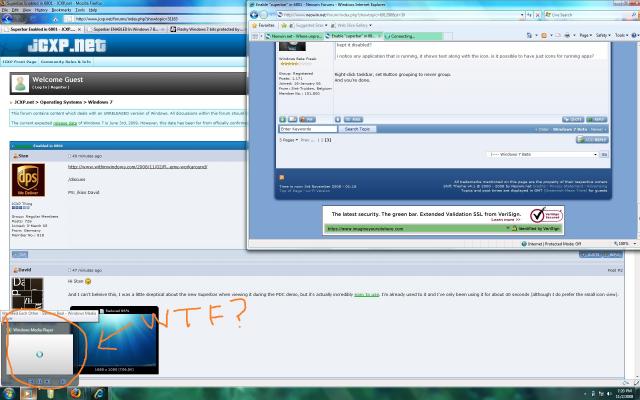Click the Search Topic button
640x400 pixels.
tap(357, 129)
